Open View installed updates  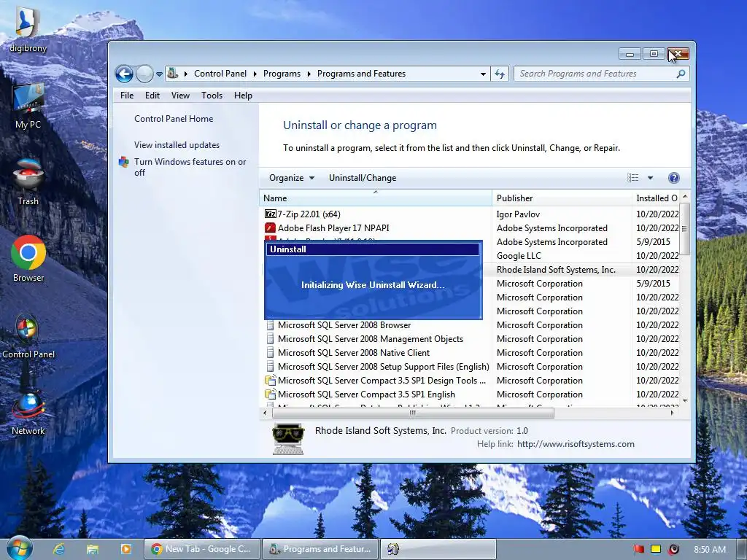(177, 145)
